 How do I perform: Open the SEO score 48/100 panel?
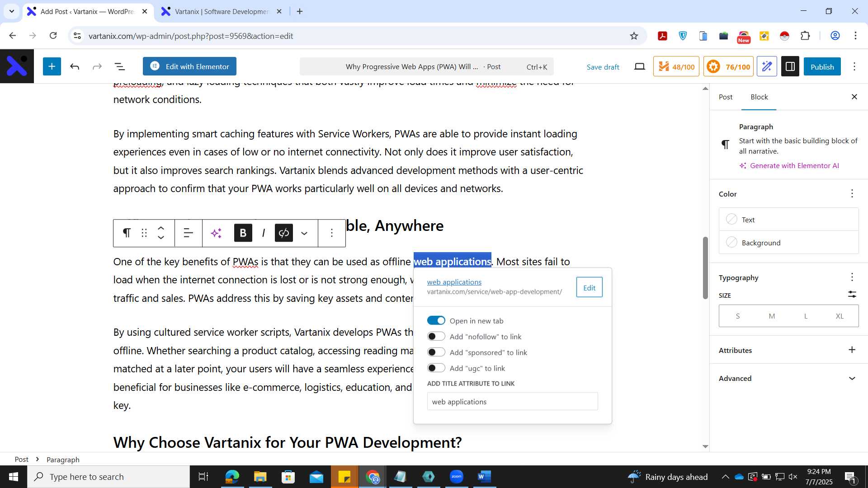pyautogui.click(x=676, y=67)
